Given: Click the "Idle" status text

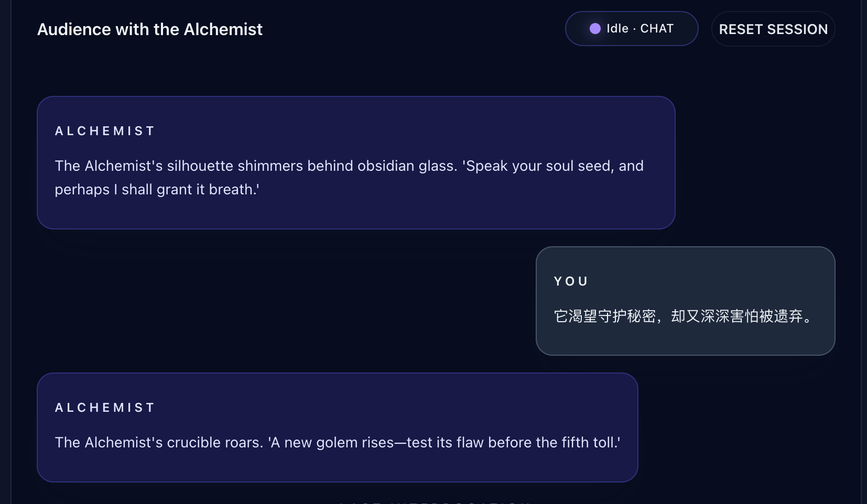Looking at the screenshot, I should tap(617, 29).
